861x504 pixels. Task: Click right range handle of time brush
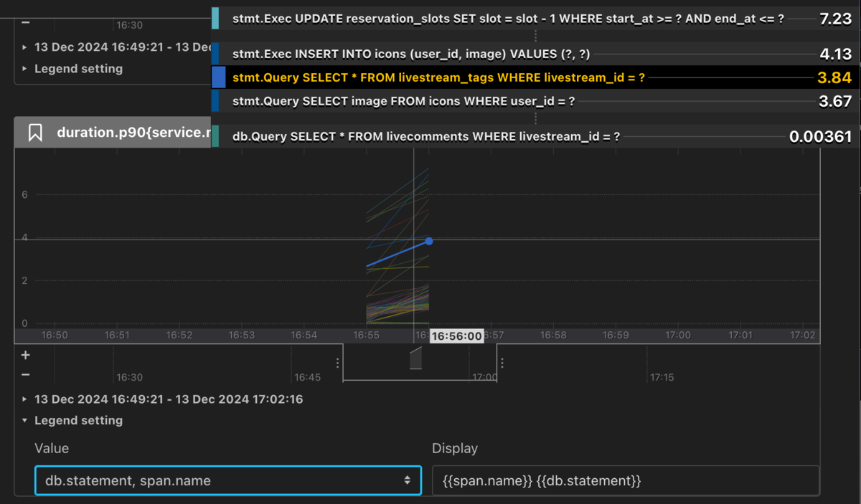[x=502, y=363]
